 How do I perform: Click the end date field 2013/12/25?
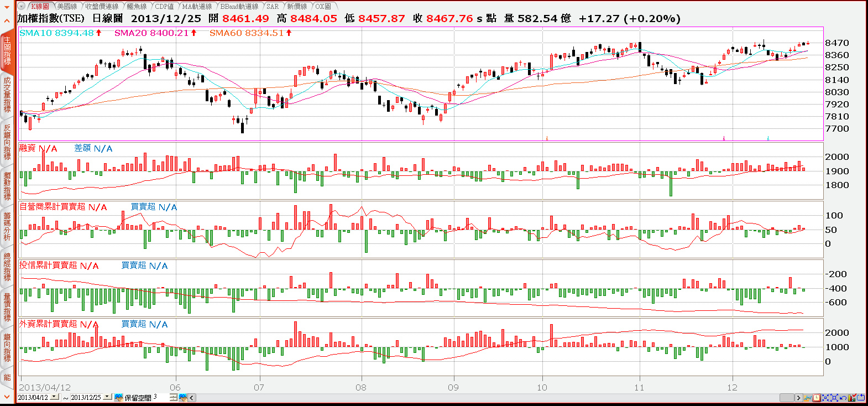[x=86, y=397]
